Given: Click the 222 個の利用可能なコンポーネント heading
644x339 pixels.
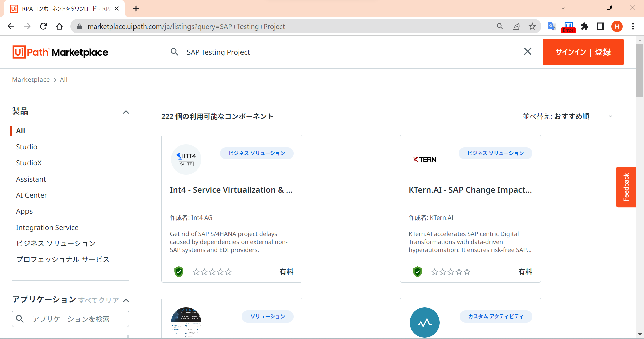Looking at the screenshot, I should click(217, 116).
